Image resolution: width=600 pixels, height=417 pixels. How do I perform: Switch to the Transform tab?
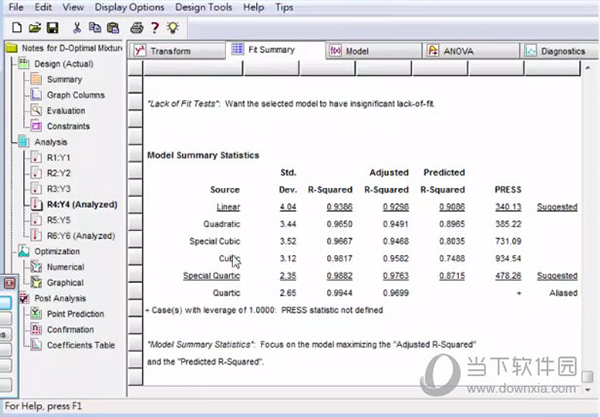pyautogui.click(x=170, y=50)
